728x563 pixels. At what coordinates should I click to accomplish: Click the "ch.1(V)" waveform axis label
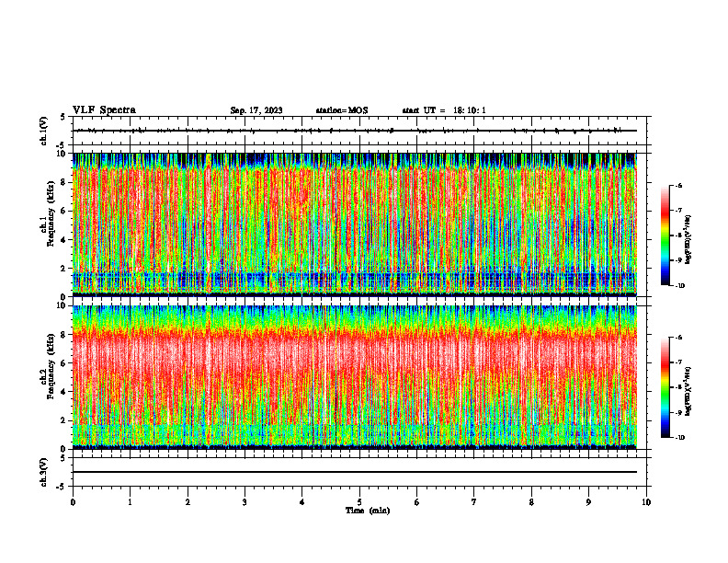(44, 131)
